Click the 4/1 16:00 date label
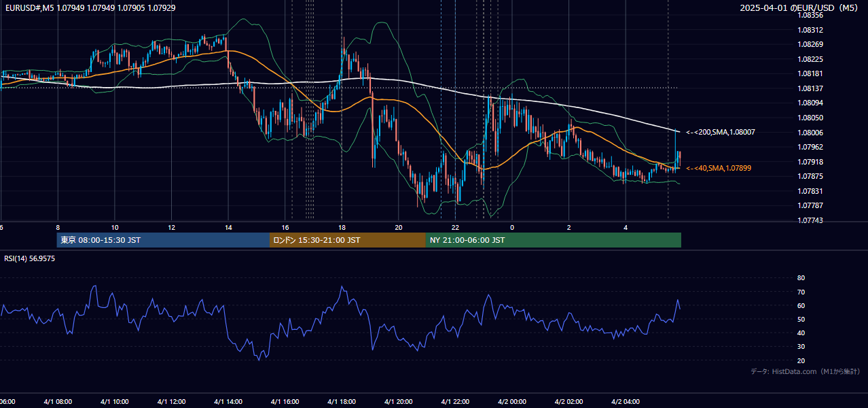This screenshot has width=868, height=408. click(285, 402)
